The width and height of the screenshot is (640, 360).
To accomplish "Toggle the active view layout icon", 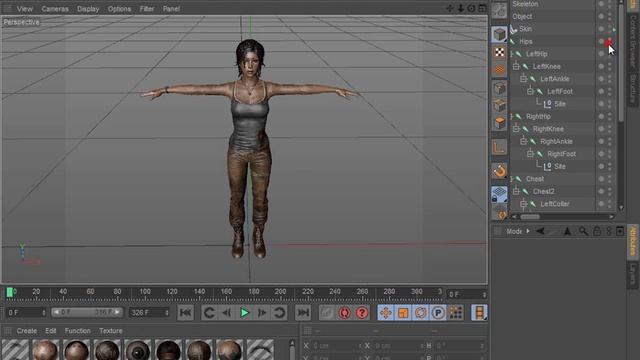I will [482, 8].
